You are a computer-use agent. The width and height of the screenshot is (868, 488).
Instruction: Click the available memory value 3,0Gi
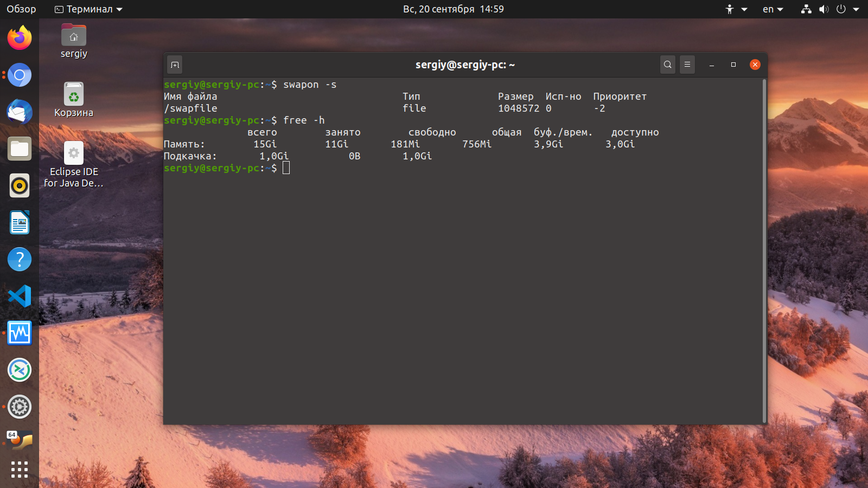click(x=620, y=144)
